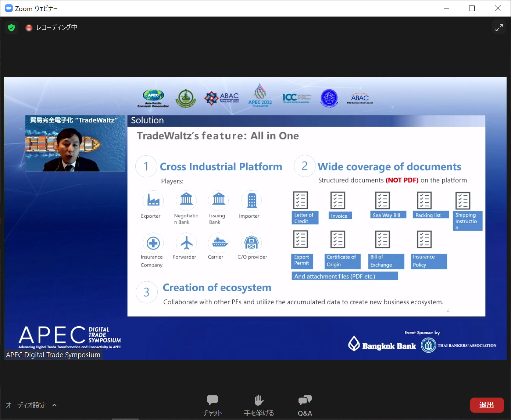Viewport: 511px width, 420px height.
Task: Click the 'Solution' slide title bar
Action: click(x=306, y=121)
